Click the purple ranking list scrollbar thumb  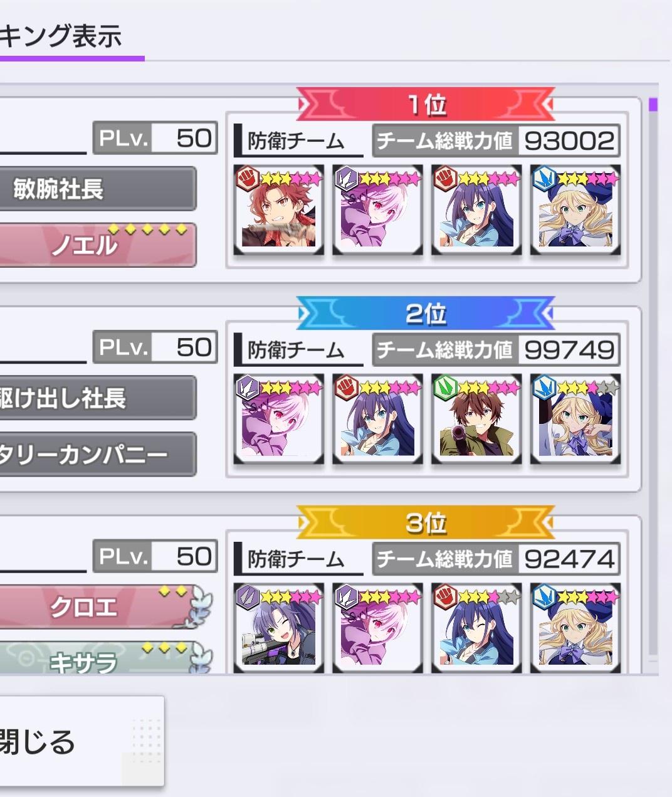653,104
